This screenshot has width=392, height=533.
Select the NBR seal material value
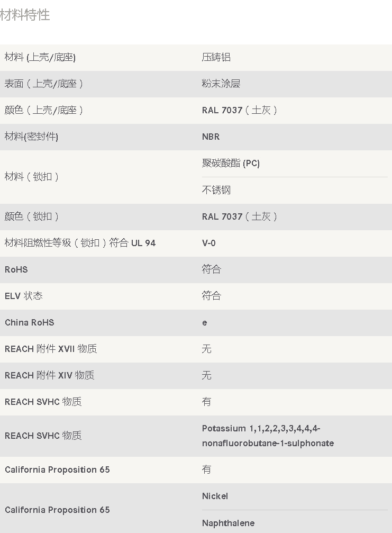211,137
